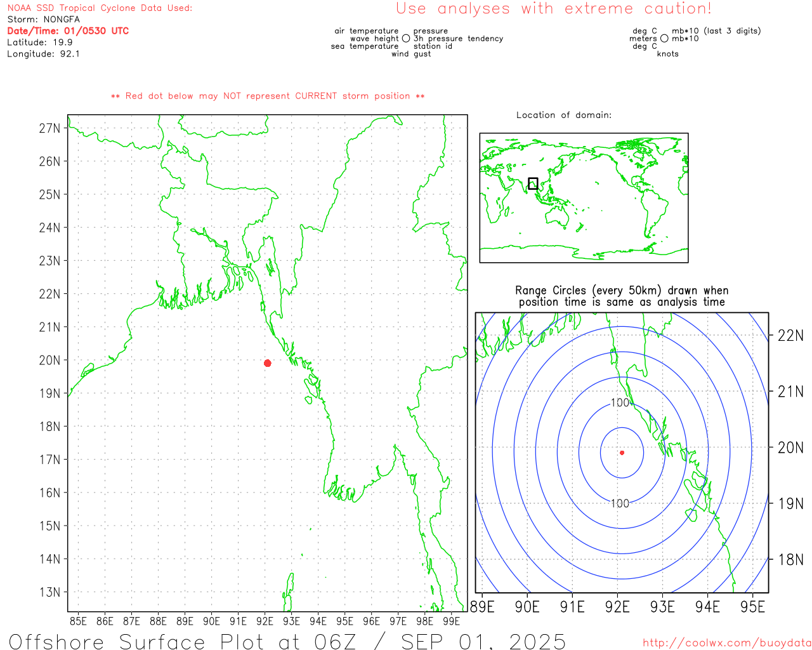This screenshot has width=812, height=650.
Task: Click the 'Longitude: 92.1' value
Action: pos(44,54)
